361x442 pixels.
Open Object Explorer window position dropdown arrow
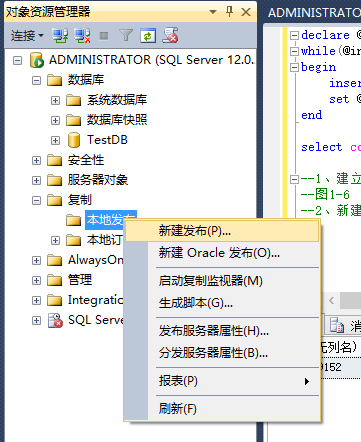213,12
